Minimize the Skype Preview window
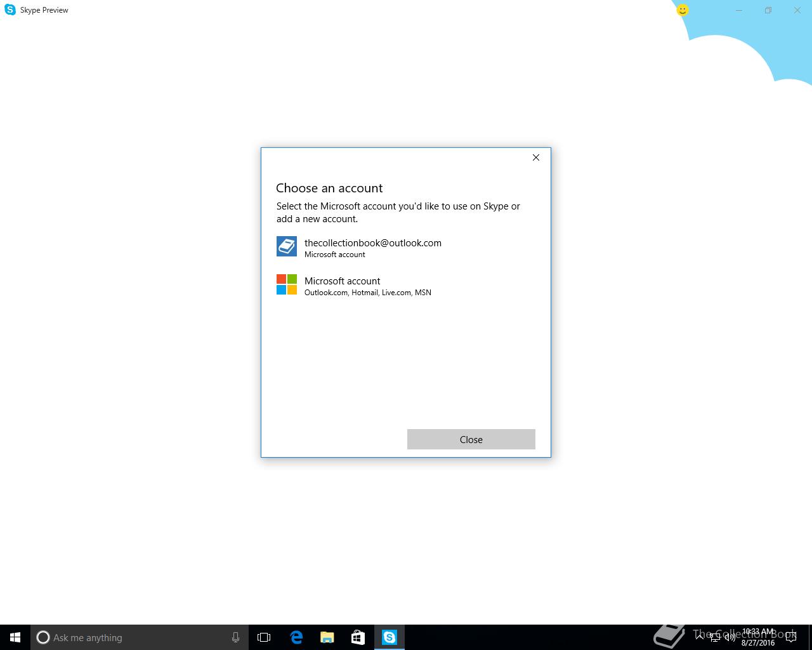 (x=739, y=10)
